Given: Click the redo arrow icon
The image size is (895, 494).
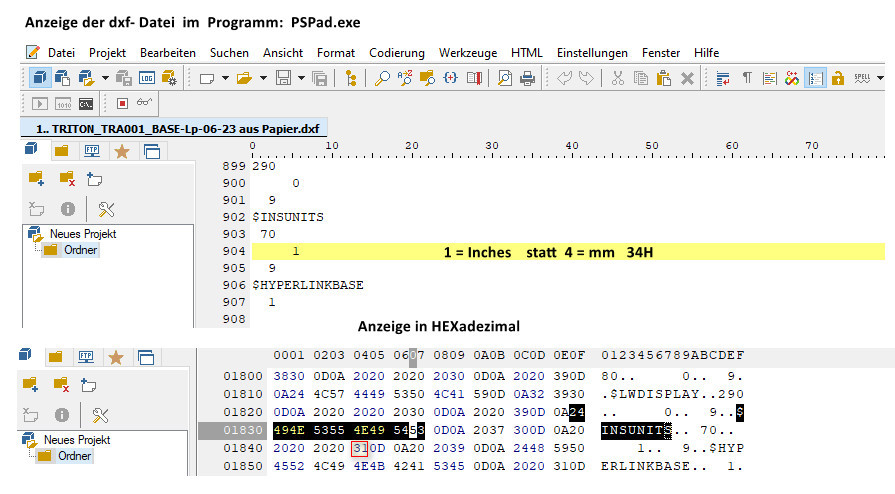Looking at the screenshot, I should (x=587, y=78).
